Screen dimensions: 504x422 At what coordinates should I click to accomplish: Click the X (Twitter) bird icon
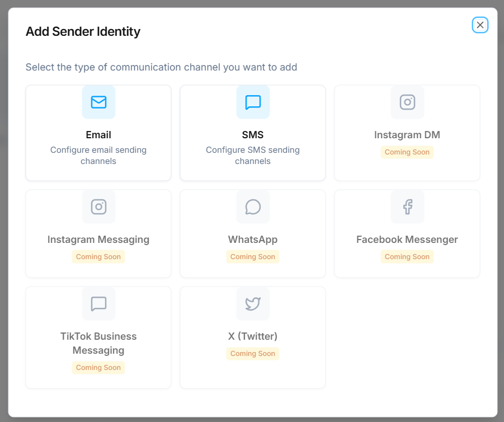click(253, 303)
